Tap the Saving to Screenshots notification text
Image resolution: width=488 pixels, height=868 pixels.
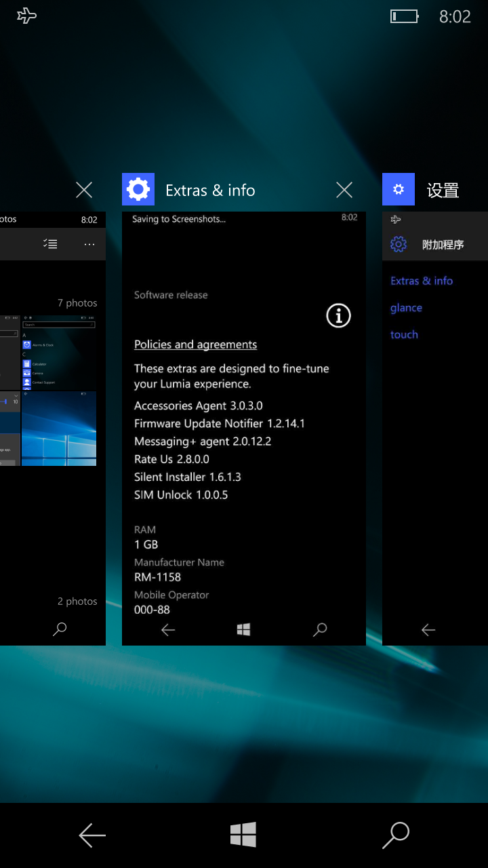click(x=179, y=219)
